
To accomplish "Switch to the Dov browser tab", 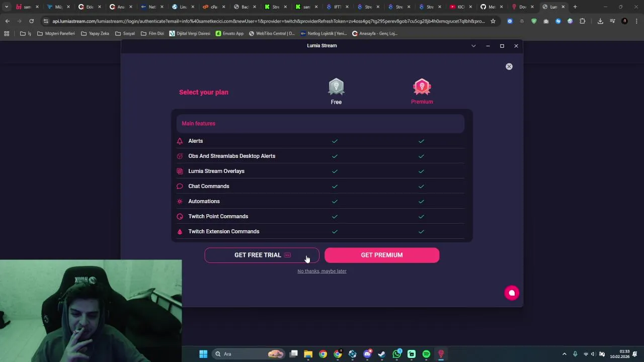I will click(522, 7).
